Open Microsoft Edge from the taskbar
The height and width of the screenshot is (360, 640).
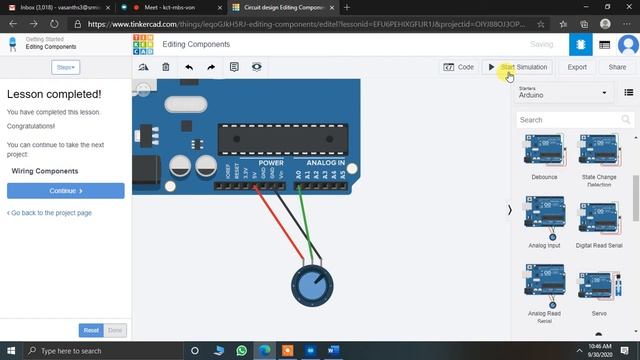pos(264,351)
